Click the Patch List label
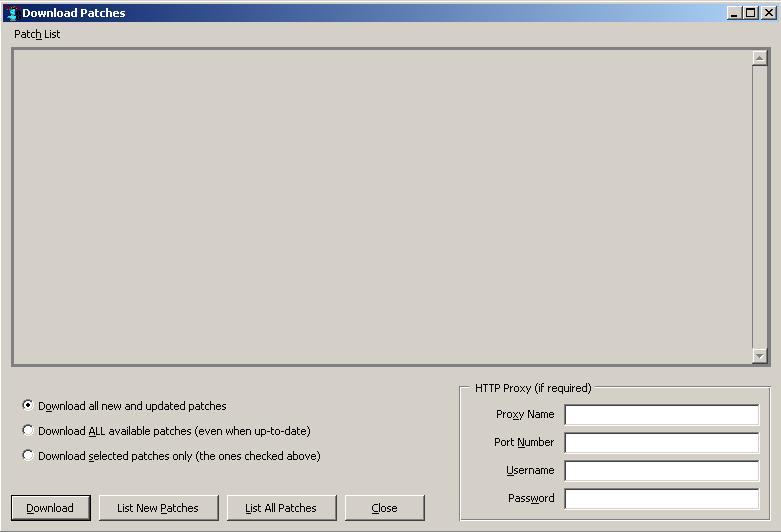 tap(37, 34)
